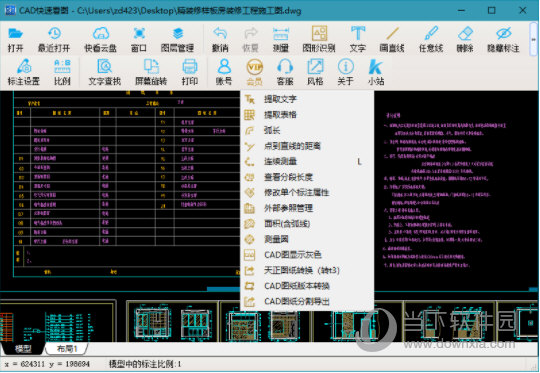
Task: Print the drawing with 打印
Action: pyautogui.click(x=190, y=72)
